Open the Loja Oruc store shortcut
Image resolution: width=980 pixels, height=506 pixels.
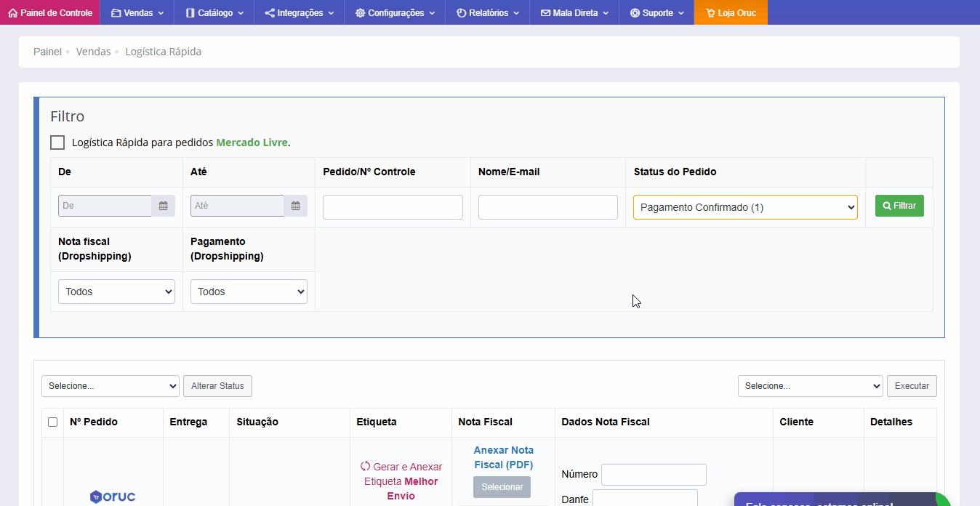[x=731, y=12]
